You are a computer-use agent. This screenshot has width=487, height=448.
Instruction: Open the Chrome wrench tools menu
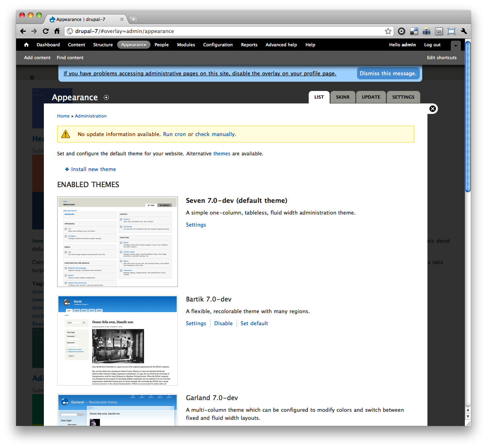click(x=464, y=31)
